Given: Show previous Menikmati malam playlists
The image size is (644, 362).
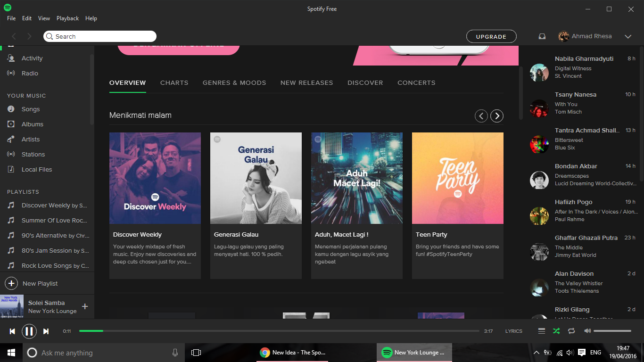Looking at the screenshot, I should click(481, 115).
